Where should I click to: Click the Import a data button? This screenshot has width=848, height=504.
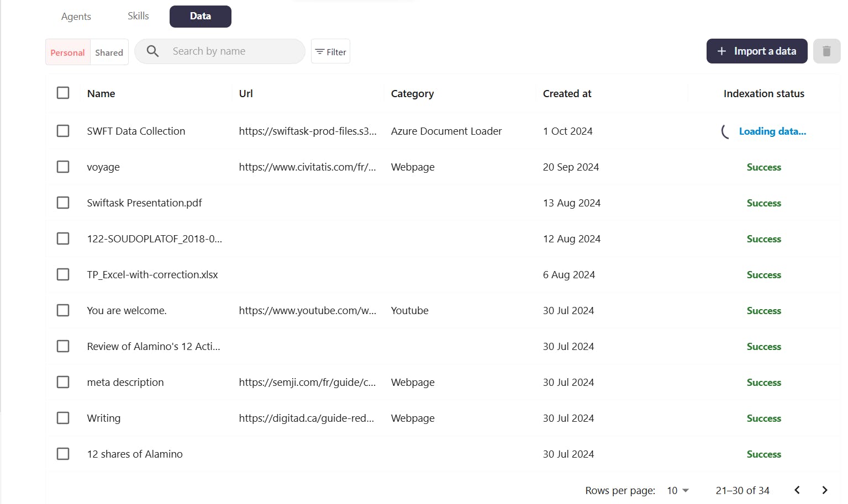(x=756, y=51)
